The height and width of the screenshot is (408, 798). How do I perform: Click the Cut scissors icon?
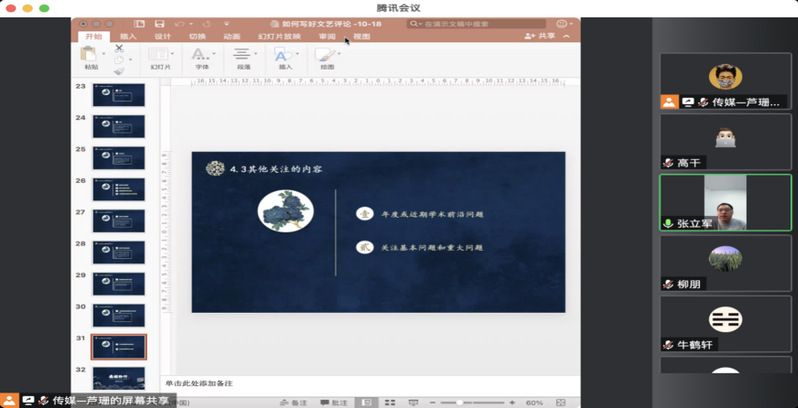(x=119, y=48)
